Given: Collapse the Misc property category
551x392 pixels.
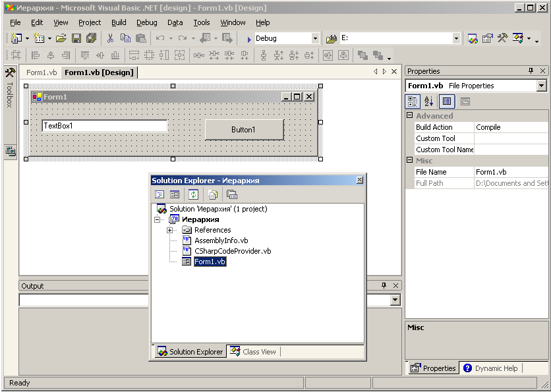Looking at the screenshot, I should tap(410, 160).
